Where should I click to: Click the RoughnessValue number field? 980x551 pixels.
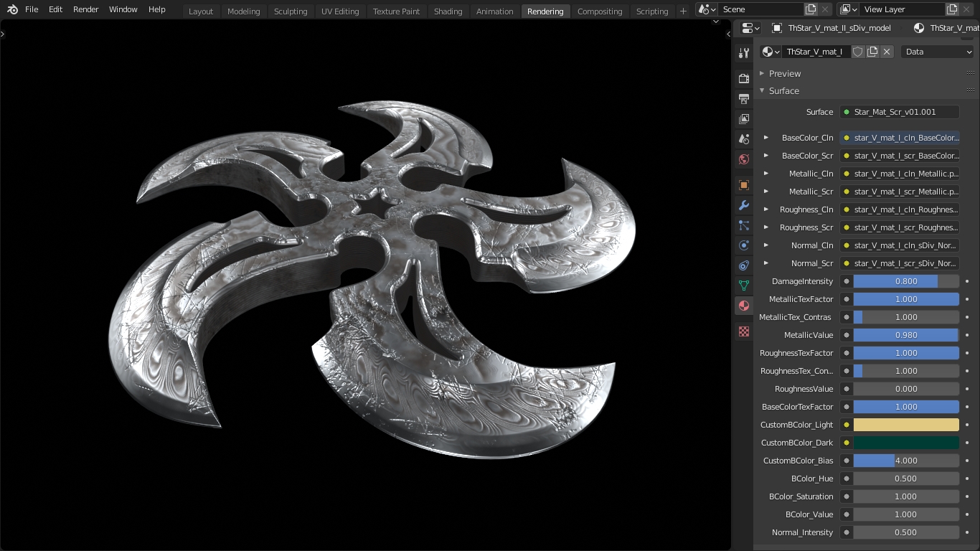(x=905, y=389)
